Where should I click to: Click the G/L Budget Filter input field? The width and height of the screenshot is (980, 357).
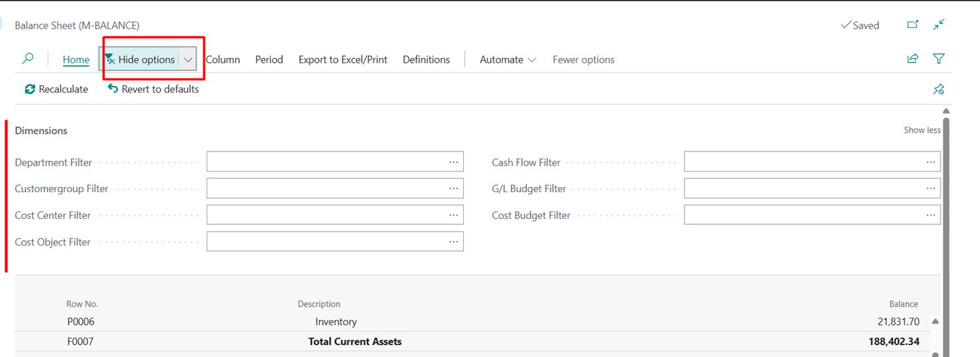(812, 188)
